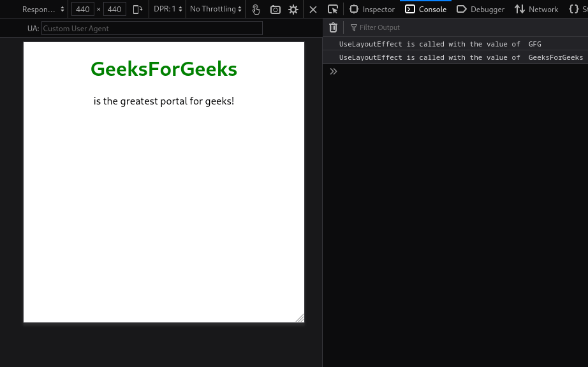Viewport: 588px width, 367px height.
Task: Switch to the Console tab
Action: point(425,10)
